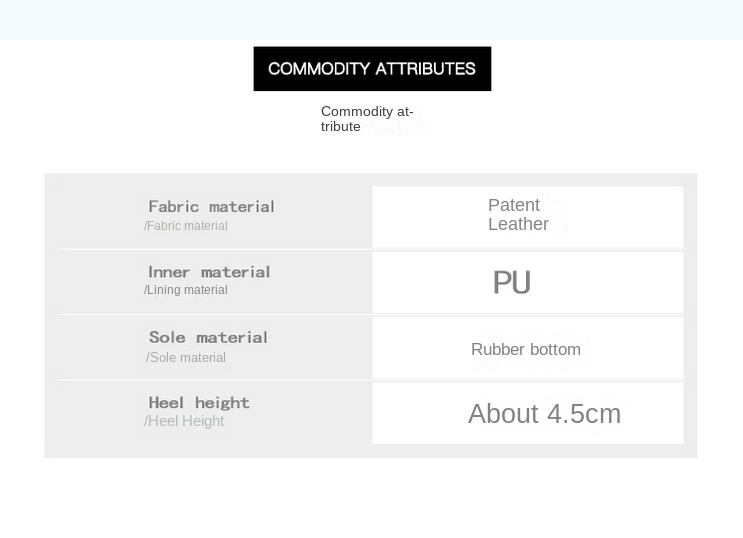
Task: Click the word ATTRIBUTES in the black banner
Action: tap(426, 69)
